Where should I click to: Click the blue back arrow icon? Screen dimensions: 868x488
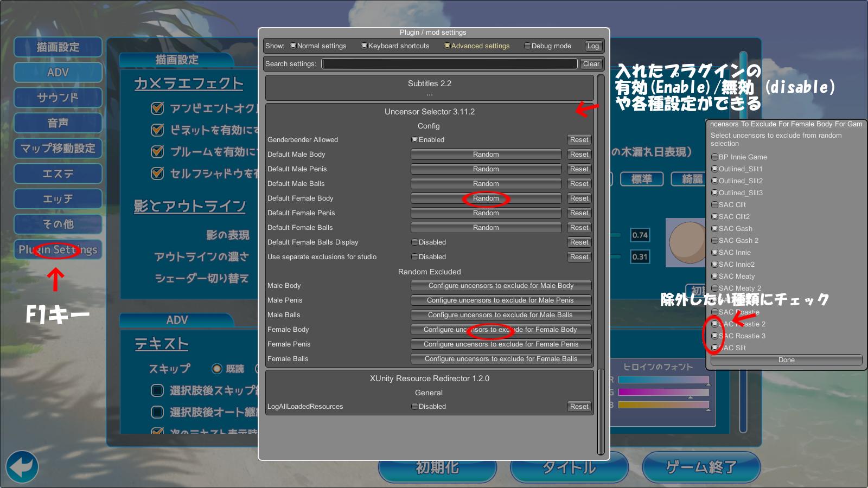(22, 466)
